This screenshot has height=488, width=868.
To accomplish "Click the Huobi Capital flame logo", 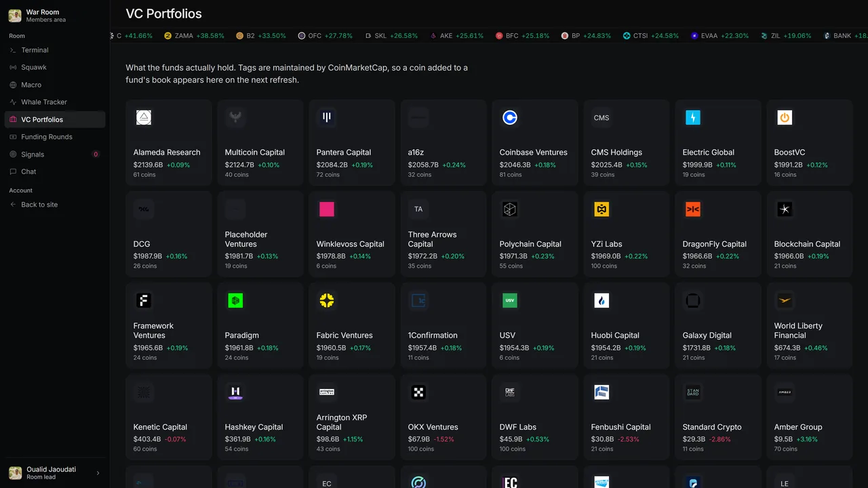I will (x=601, y=301).
